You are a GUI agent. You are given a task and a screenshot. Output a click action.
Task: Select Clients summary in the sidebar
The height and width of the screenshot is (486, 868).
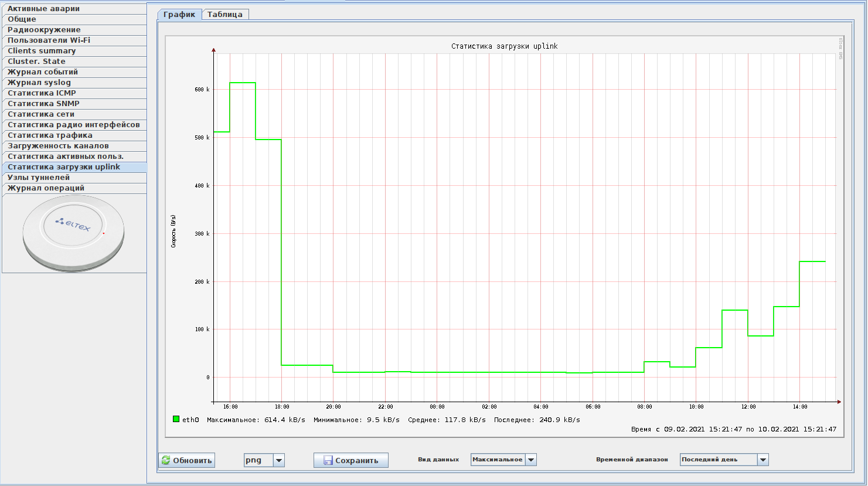[x=74, y=51]
